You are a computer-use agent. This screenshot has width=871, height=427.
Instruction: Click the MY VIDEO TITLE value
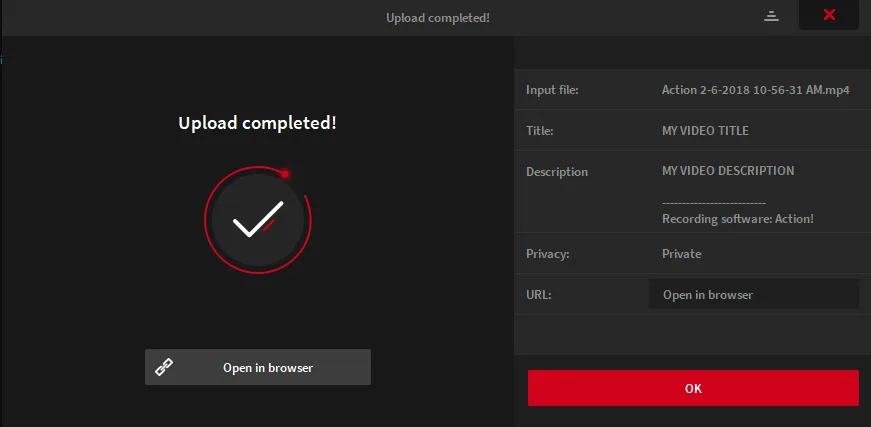pyautogui.click(x=705, y=131)
